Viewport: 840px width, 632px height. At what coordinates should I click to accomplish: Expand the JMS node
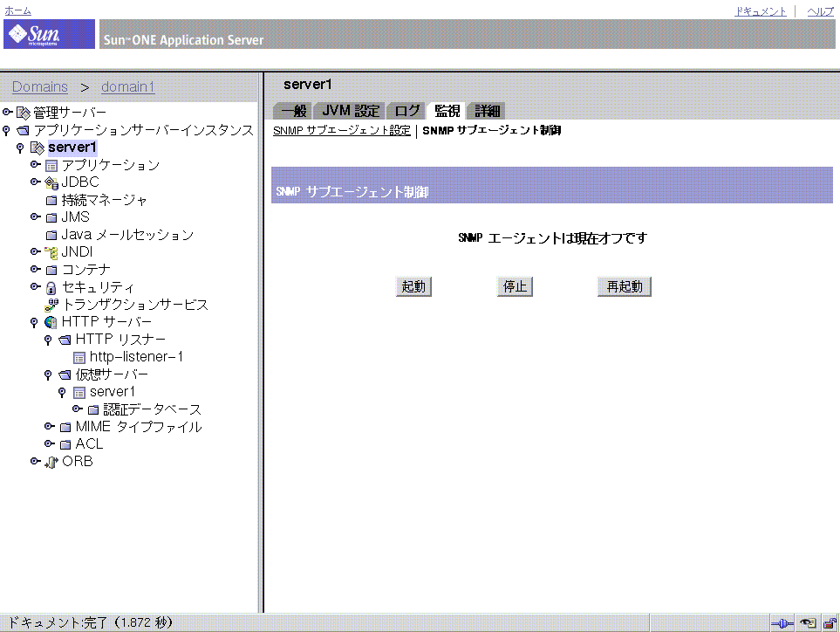(36, 216)
